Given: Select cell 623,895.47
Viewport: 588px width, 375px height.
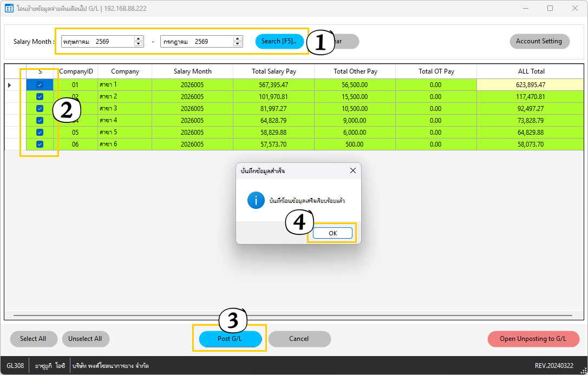Looking at the screenshot, I should pyautogui.click(x=531, y=84).
